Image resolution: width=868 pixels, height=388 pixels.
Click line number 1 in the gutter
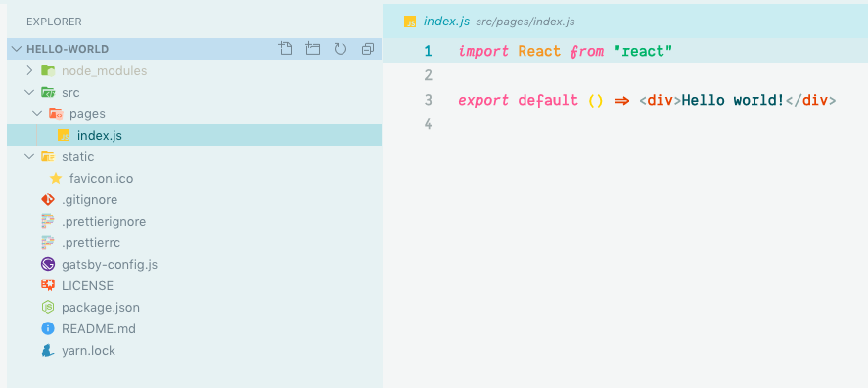[x=428, y=51]
